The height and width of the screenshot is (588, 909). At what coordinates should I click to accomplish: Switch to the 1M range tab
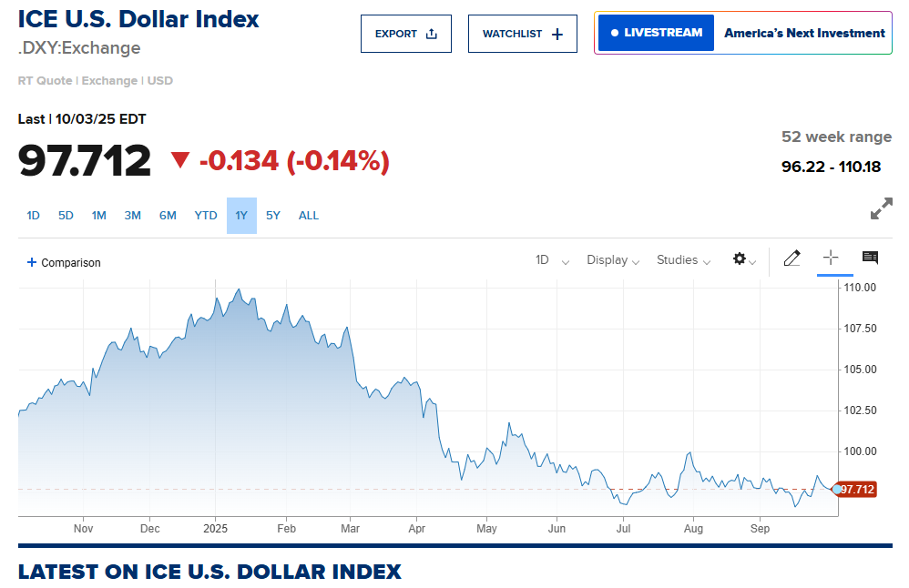point(99,216)
